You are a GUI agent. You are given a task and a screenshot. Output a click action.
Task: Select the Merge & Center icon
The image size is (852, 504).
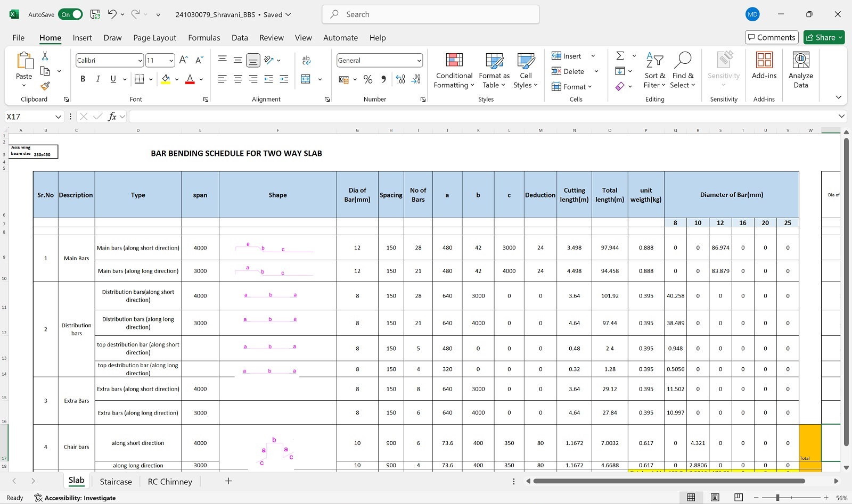(x=306, y=79)
